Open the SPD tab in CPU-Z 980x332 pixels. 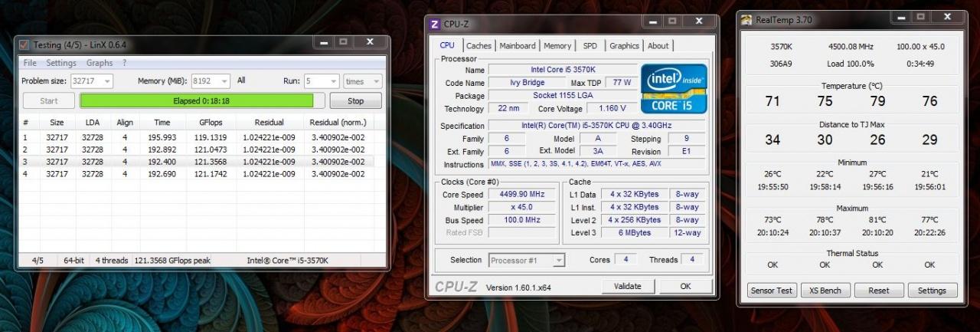(590, 46)
